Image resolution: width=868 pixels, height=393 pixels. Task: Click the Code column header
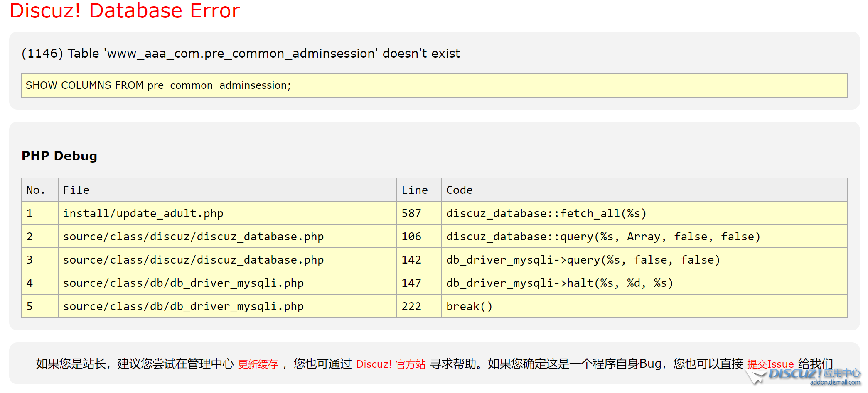(459, 190)
